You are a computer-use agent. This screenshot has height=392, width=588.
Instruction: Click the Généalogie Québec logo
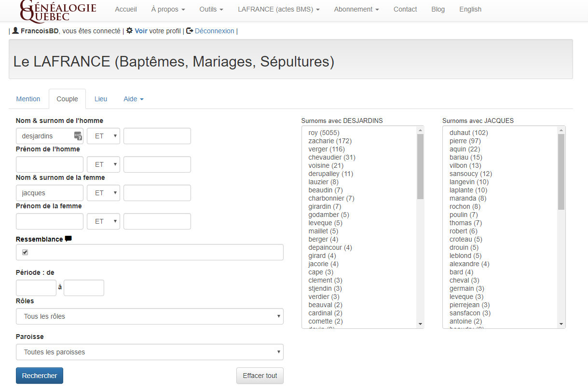point(58,11)
